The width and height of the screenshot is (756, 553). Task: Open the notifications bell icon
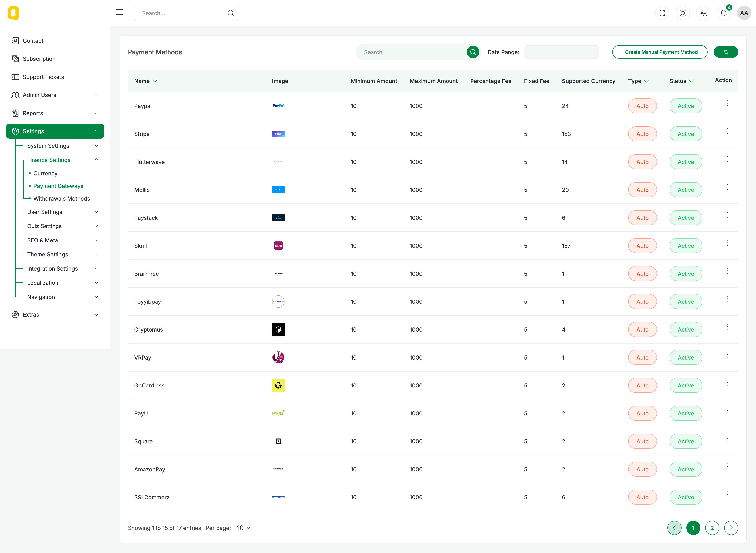724,13
